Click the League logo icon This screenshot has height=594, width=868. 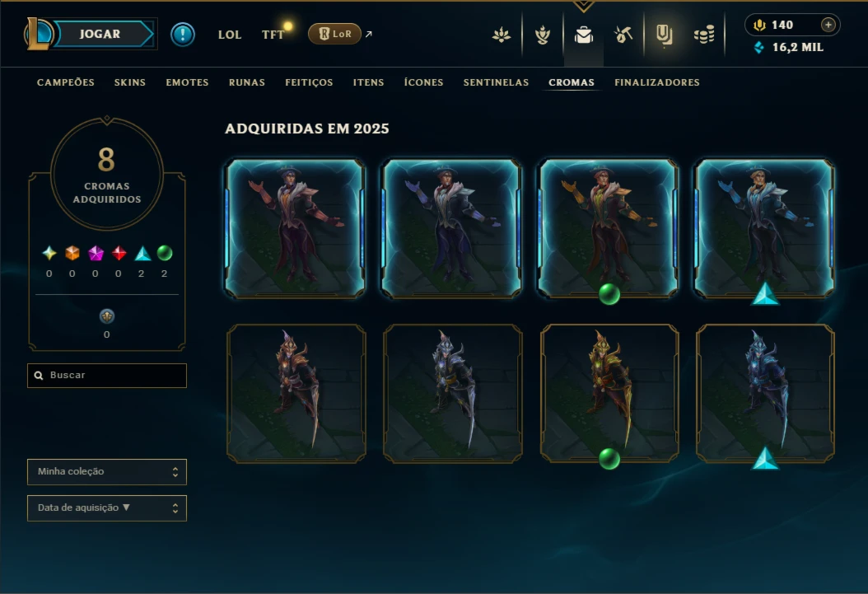click(38, 34)
